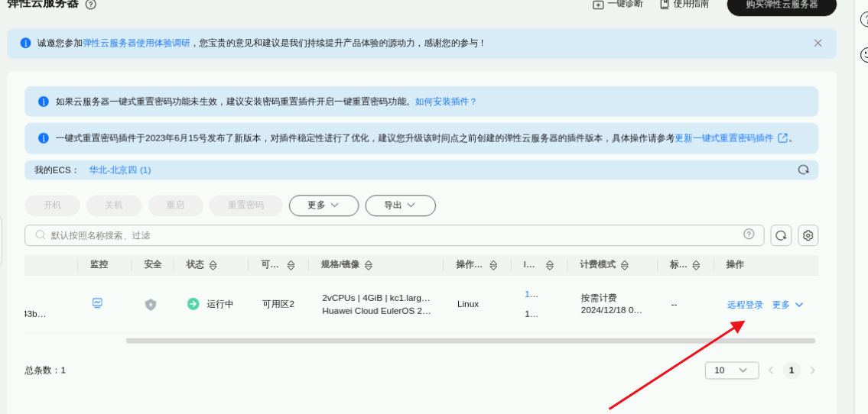Click 总条数：1 total count text
This screenshot has height=414, width=868.
[x=45, y=370]
